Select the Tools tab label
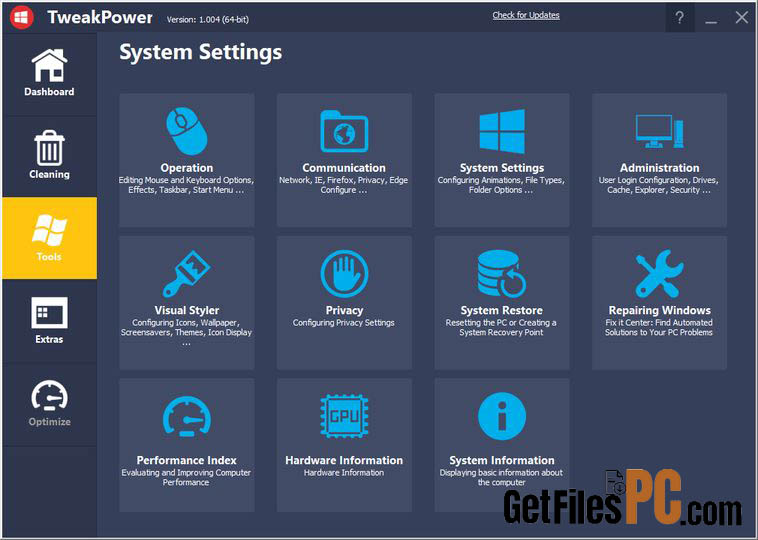 point(49,257)
